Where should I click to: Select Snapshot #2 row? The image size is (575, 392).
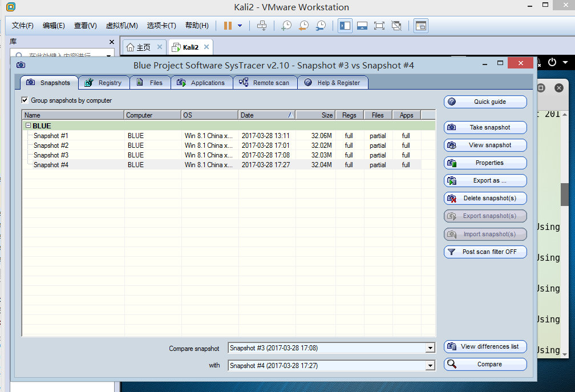221,145
